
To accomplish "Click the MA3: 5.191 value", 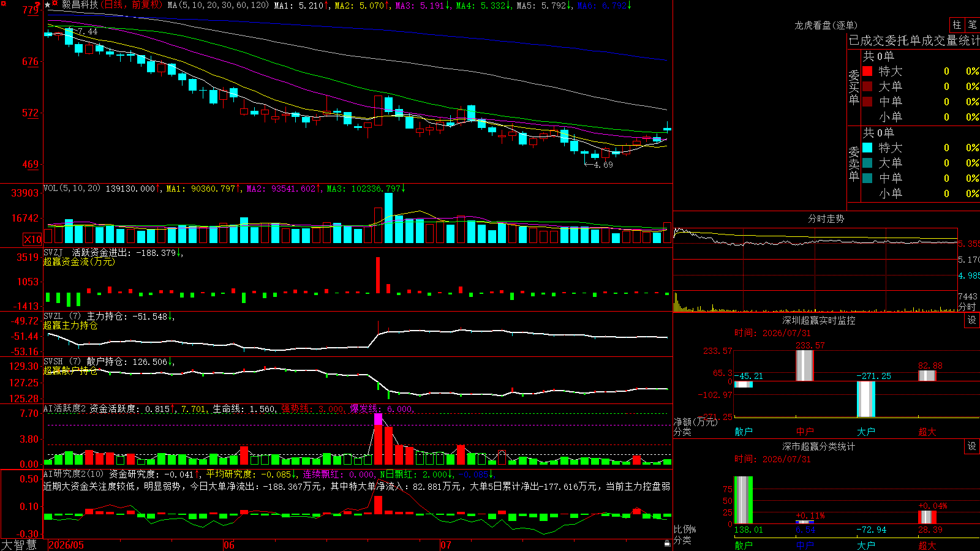I will 423,6.
